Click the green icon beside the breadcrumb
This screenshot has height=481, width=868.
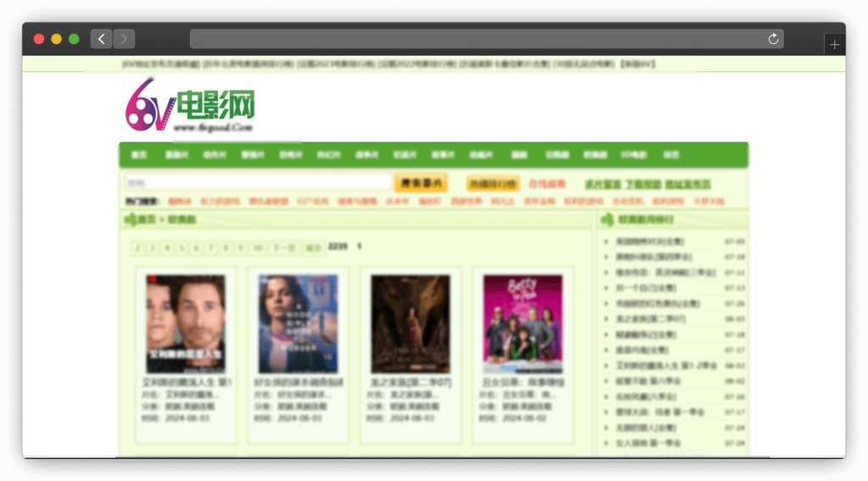click(131, 220)
